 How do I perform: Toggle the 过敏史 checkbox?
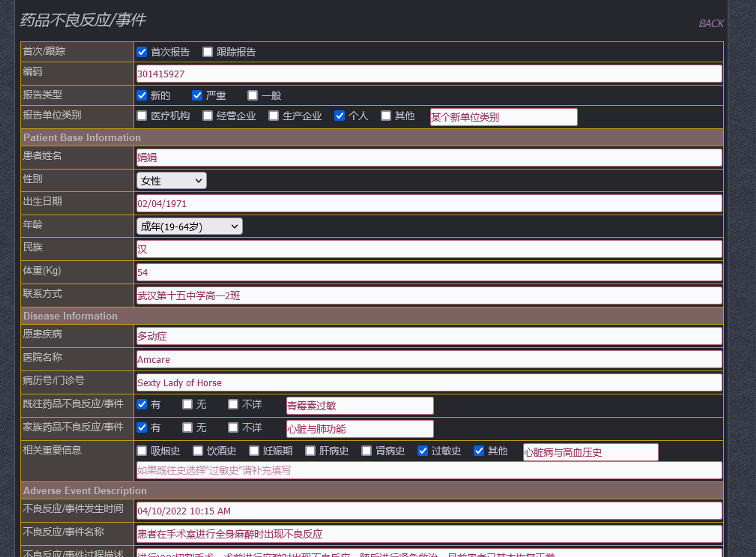(x=424, y=451)
